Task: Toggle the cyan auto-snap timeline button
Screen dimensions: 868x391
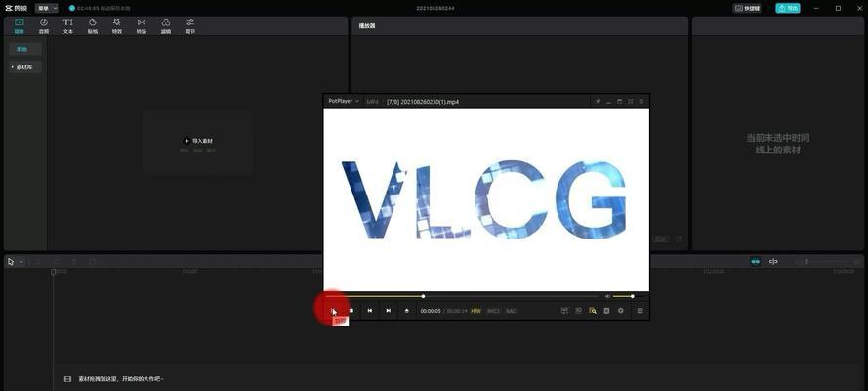Action: 755,261
